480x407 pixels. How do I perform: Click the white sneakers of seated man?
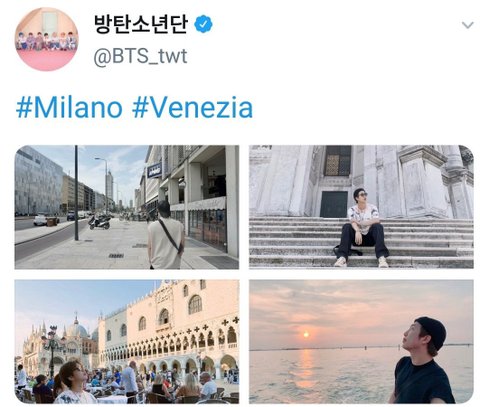click(x=362, y=262)
